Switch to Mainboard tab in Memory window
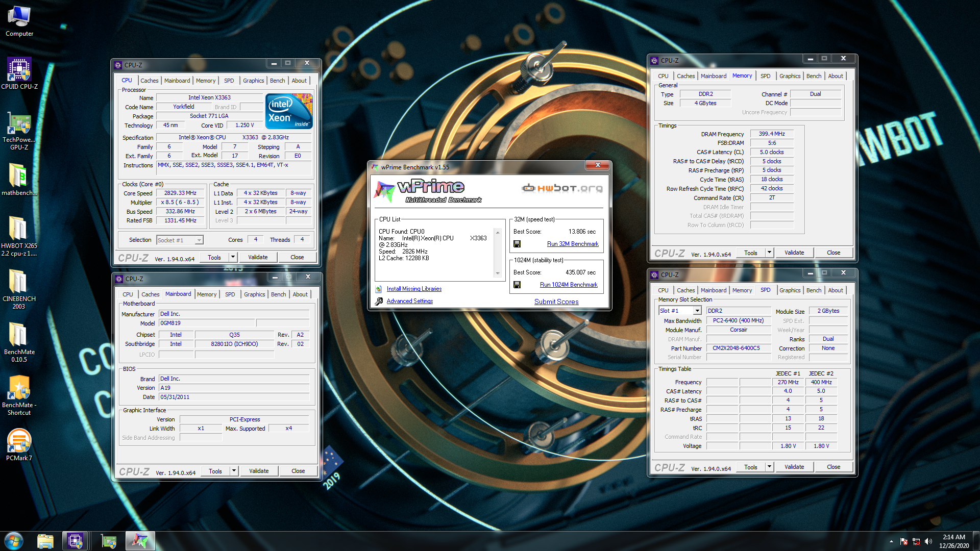Screen dimensions: 980x551 click(x=713, y=76)
